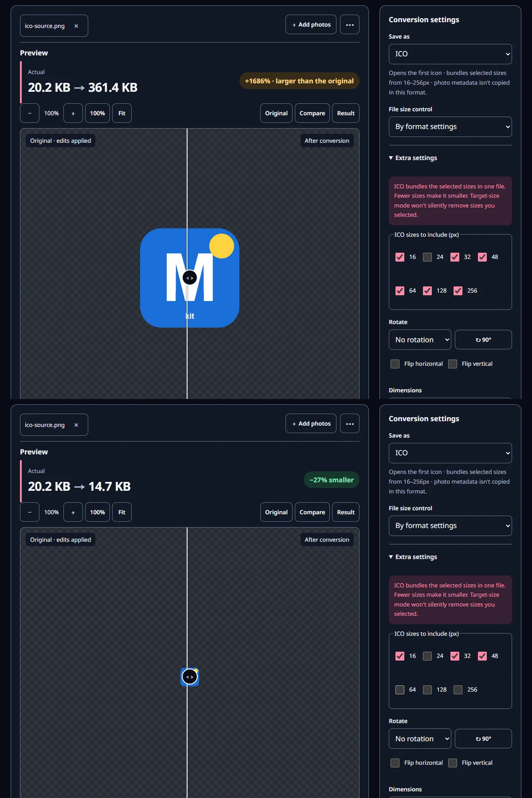The width and height of the screenshot is (532, 798).
Task: Zoom in with plus button, upper preview
Action: 73,113
